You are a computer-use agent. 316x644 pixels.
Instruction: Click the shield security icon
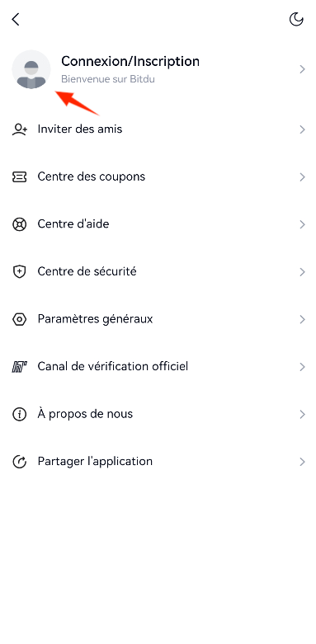(x=19, y=272)
